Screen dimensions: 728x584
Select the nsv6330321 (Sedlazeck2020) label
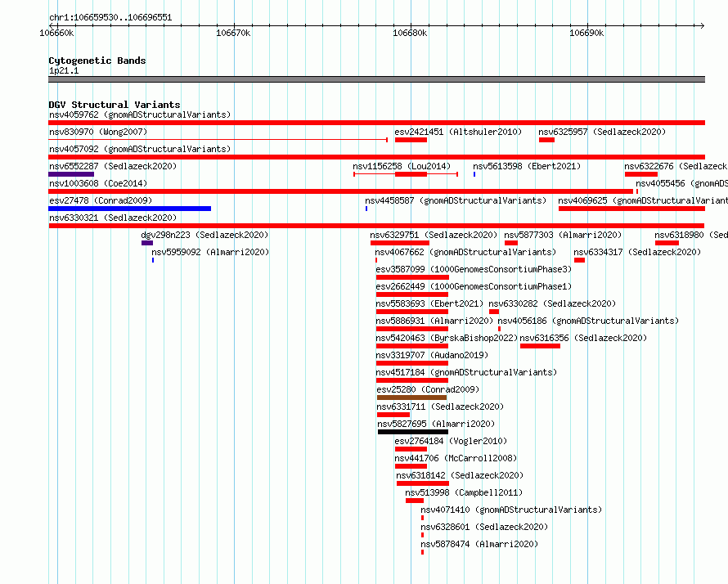coord(113,218)
